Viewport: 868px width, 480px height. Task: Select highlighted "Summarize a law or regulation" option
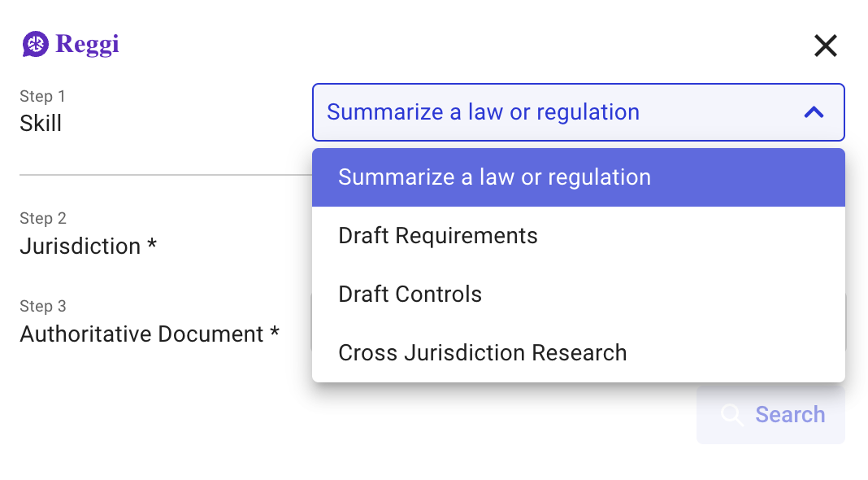[x=494, y=177]
